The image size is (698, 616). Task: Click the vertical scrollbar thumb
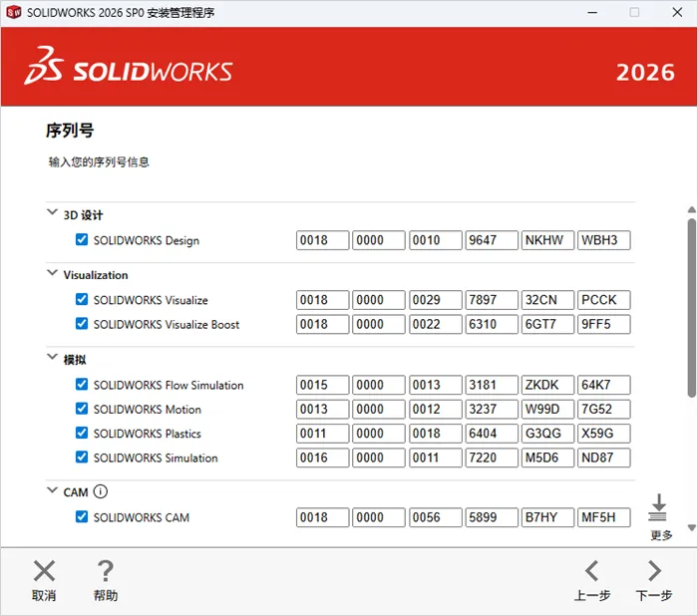[x=691, y=307]
